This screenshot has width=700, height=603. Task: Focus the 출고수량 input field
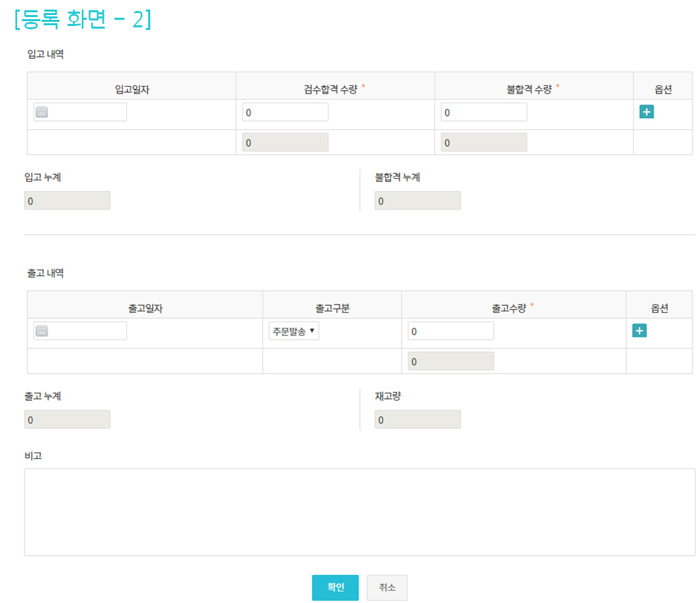[450, 331]
